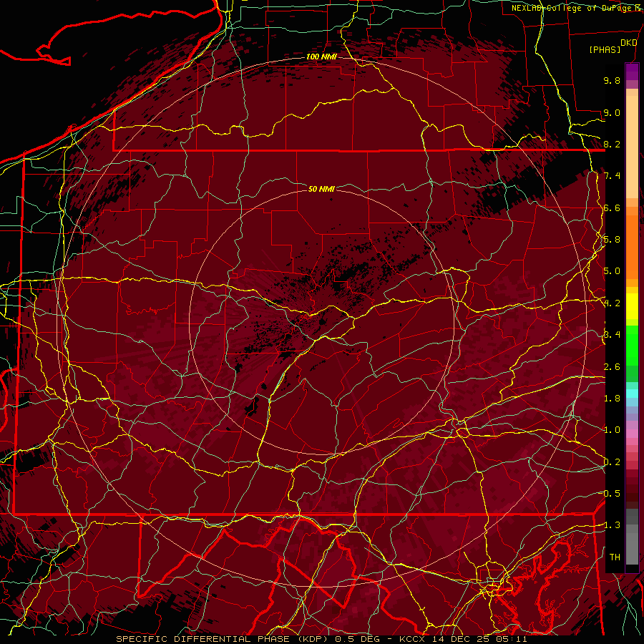This screenshot has height=644, width=644.
Task: Click the 50 NMI range ring label
Action: pyautogui.click(x=321, y=189)
